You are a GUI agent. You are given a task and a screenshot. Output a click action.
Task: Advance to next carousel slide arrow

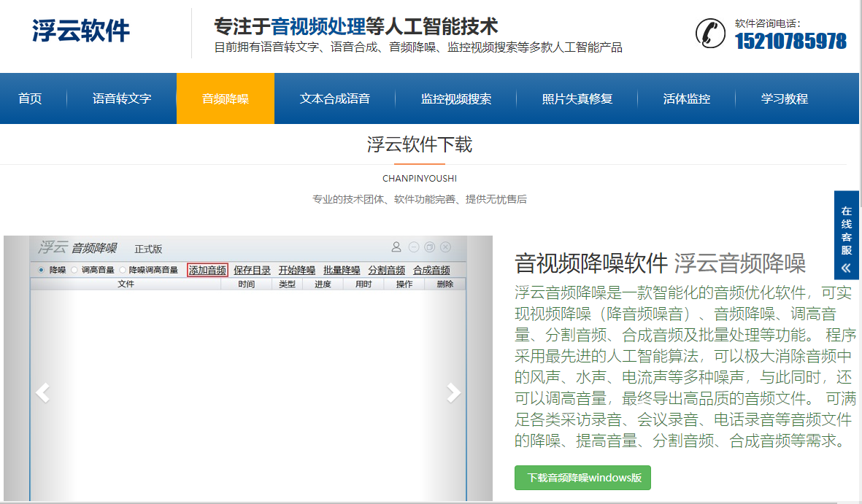point(453,393)
